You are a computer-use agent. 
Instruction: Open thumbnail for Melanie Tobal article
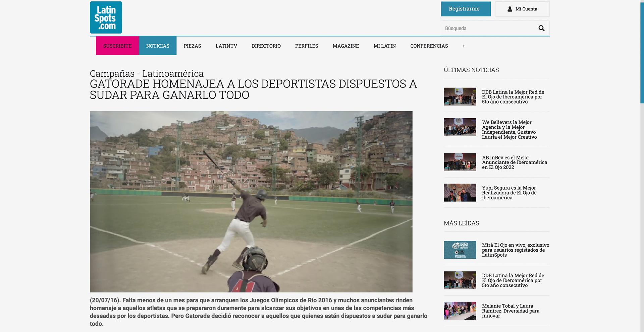tap(460, 311)
